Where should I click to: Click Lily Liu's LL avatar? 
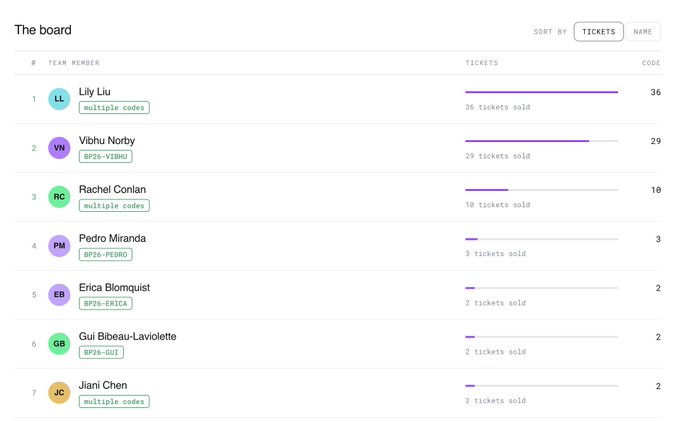click(59, 99)
